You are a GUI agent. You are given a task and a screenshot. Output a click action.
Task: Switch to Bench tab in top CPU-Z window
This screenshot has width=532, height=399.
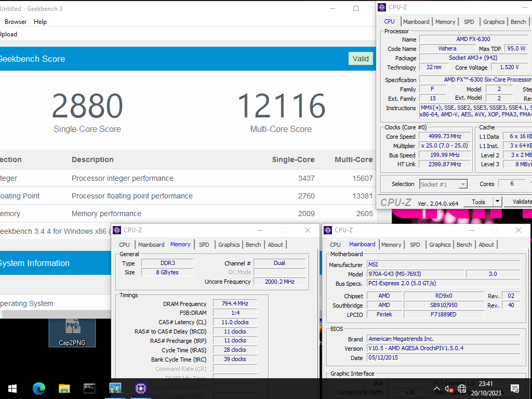(518, 22)
